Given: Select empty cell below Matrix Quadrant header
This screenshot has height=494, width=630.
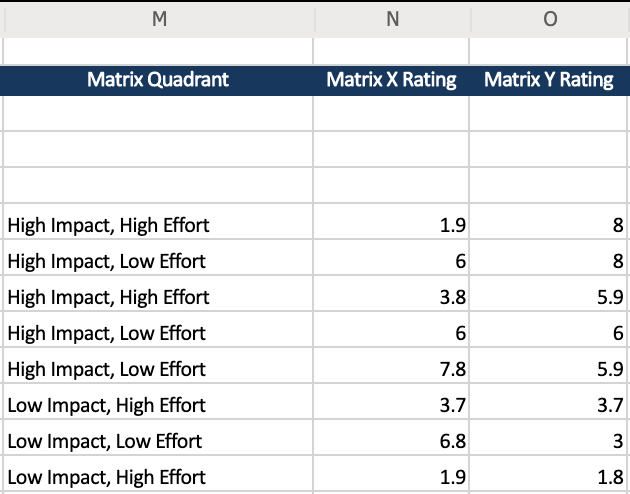Looking at the screenshot, I should tap(158, 113).
